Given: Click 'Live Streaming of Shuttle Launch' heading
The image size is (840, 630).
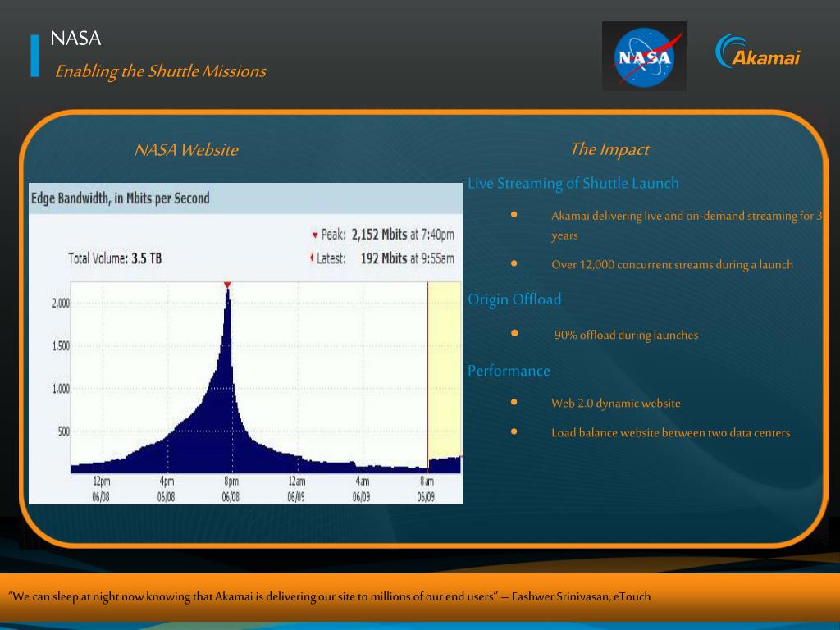Looking at the screenshot, I should coord(573,184).
